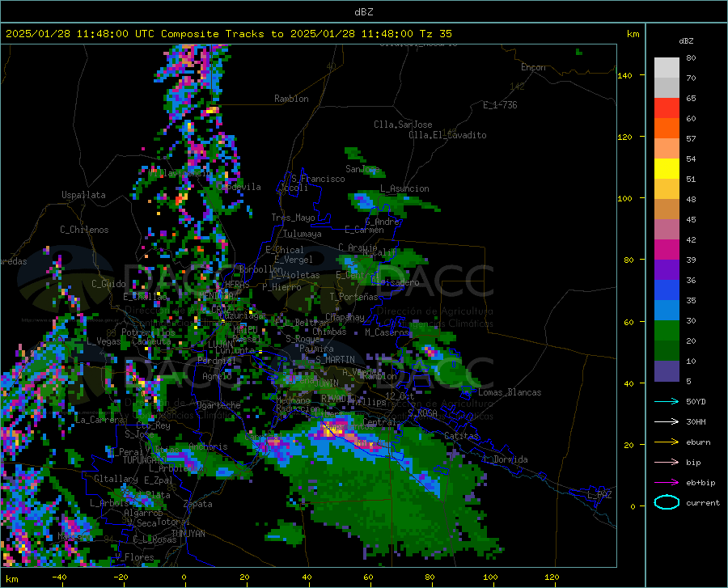
Task: Pick the purple 36–39 dBZ swatch
Action: [x=667, y=270]
